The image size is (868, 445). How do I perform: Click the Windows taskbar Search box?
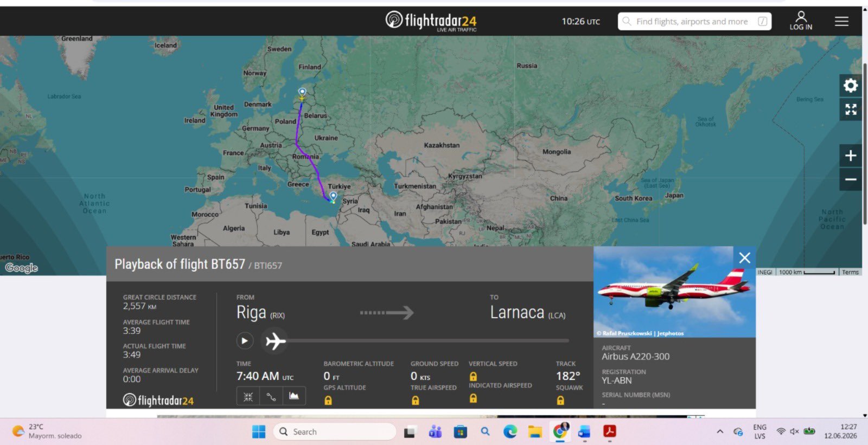(335, 431)
